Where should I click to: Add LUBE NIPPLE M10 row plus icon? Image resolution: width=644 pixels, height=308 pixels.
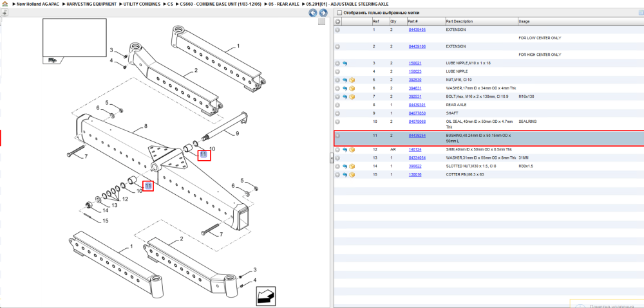[337, 63]
